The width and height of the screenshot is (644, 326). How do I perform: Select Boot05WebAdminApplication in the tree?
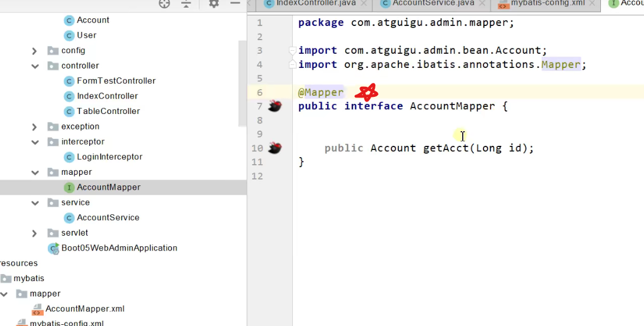tap(119, 248)
